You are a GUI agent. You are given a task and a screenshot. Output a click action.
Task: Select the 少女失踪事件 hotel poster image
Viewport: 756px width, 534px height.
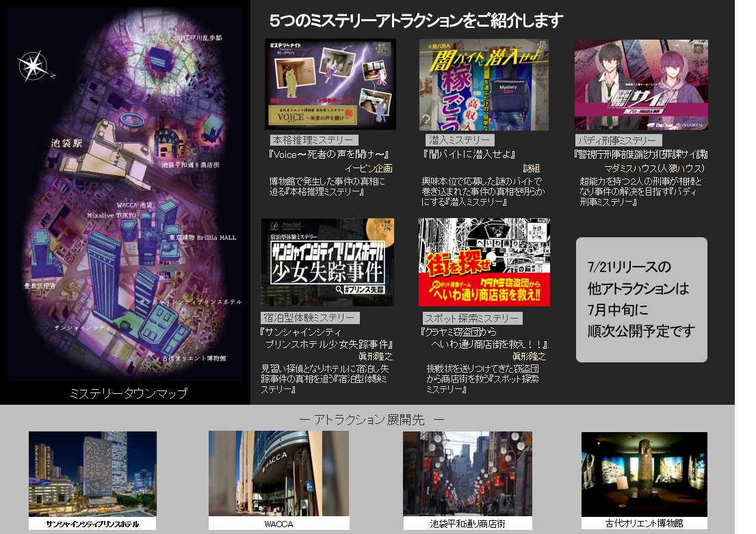pos(328,262)
